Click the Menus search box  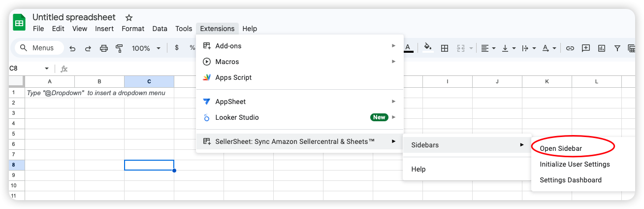pyautogui.click(x=39, y=48)
